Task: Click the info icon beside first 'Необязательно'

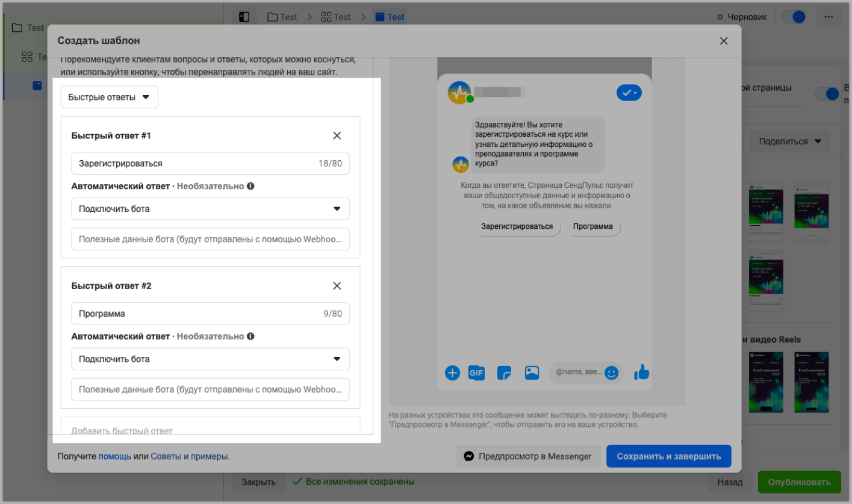Action: point(250,186)
